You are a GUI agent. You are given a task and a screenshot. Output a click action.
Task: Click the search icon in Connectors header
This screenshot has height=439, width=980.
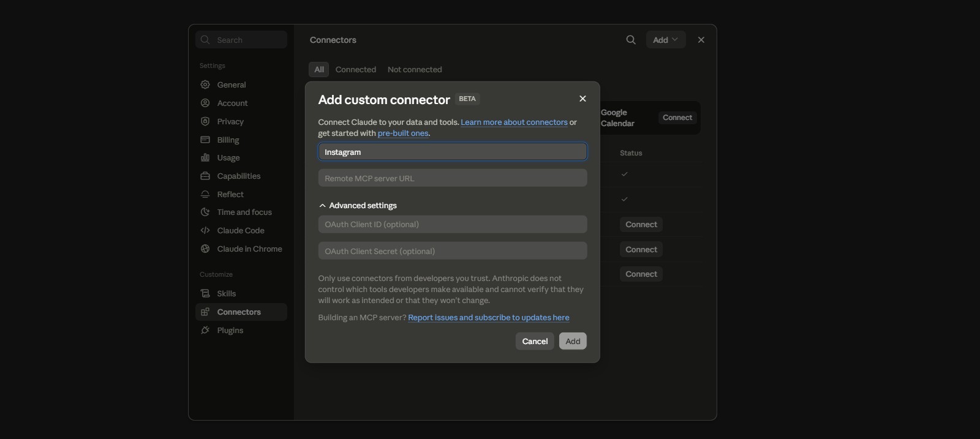(x=631, y=40)
